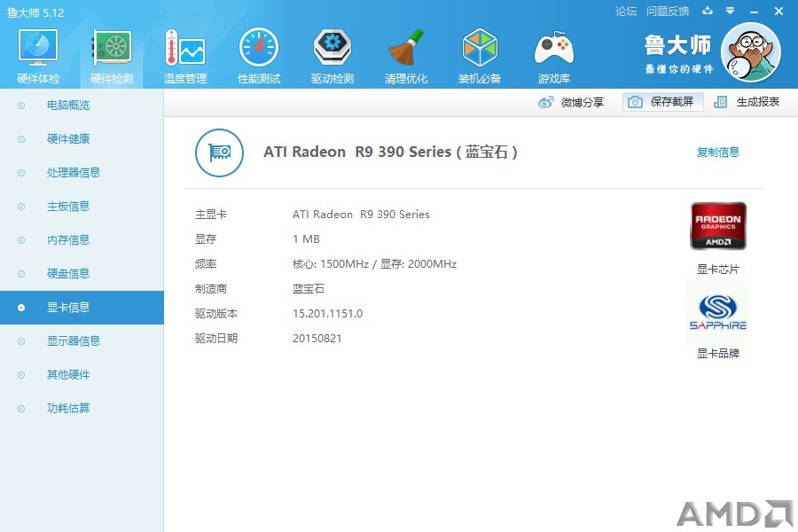Click the frequency value 核心: 1500MHz
Screen dimensions: 798x532
click(x=331, y=263)
